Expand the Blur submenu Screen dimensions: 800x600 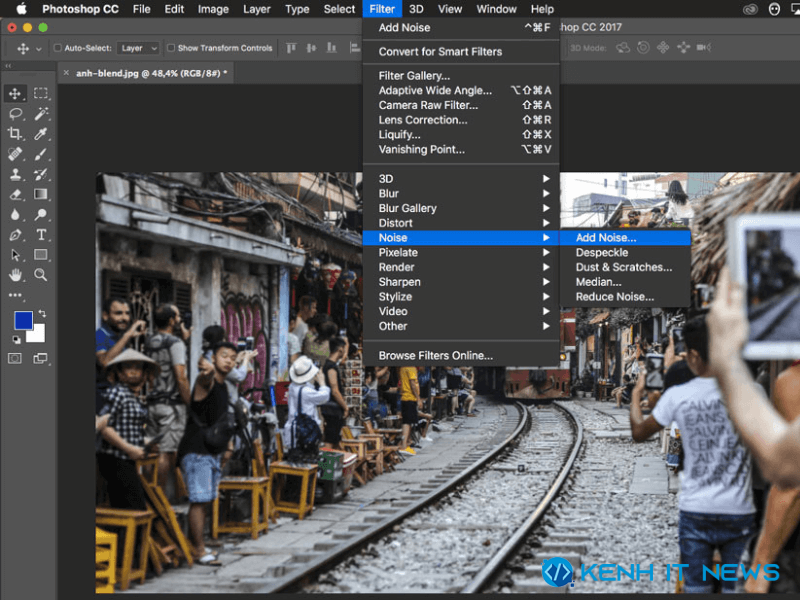(x=461, y=193)
